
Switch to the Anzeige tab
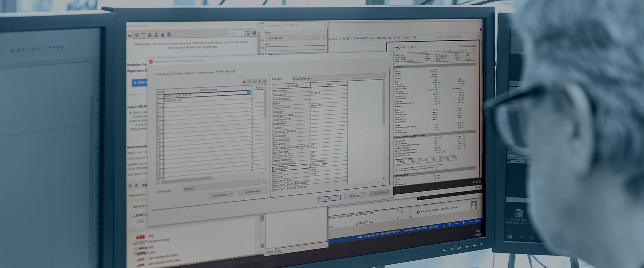(178, 73)
